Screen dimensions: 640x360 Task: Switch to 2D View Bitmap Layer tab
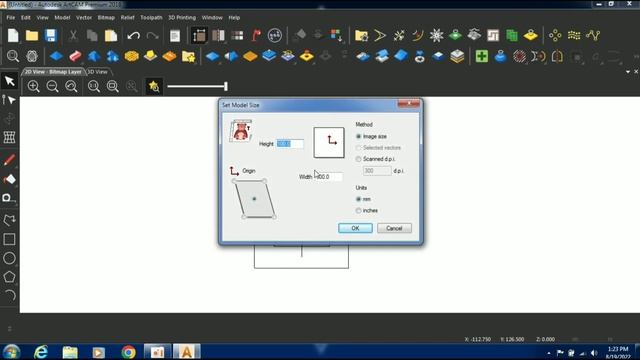click(53, 72)
